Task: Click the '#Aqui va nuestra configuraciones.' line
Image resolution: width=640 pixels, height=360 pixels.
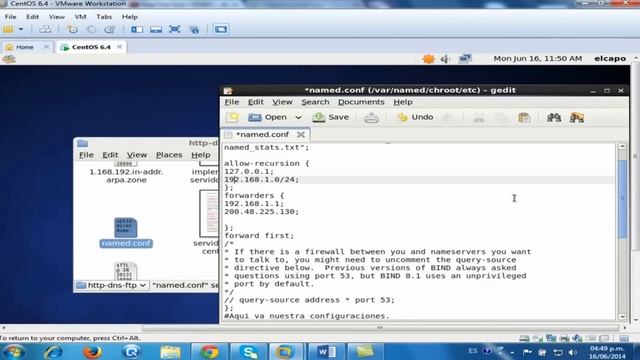Action: point(307,316)
